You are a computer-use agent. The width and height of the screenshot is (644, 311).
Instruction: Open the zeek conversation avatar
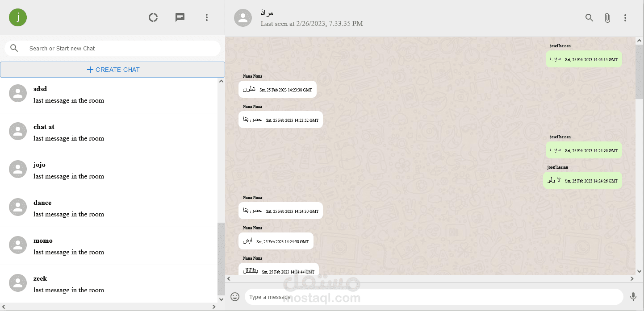click(18, 283)
